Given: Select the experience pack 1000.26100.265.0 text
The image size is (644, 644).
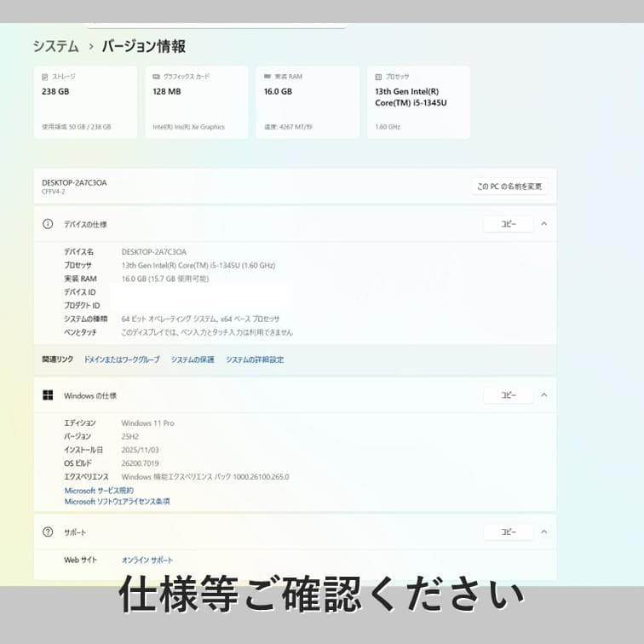Looking at the screenshot, I should pos(205,477).
